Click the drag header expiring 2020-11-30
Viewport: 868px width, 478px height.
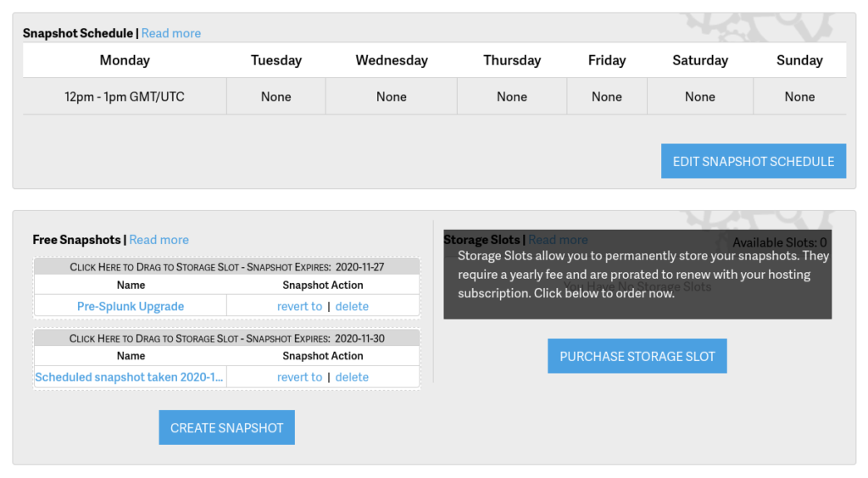[x=226, y=338]
